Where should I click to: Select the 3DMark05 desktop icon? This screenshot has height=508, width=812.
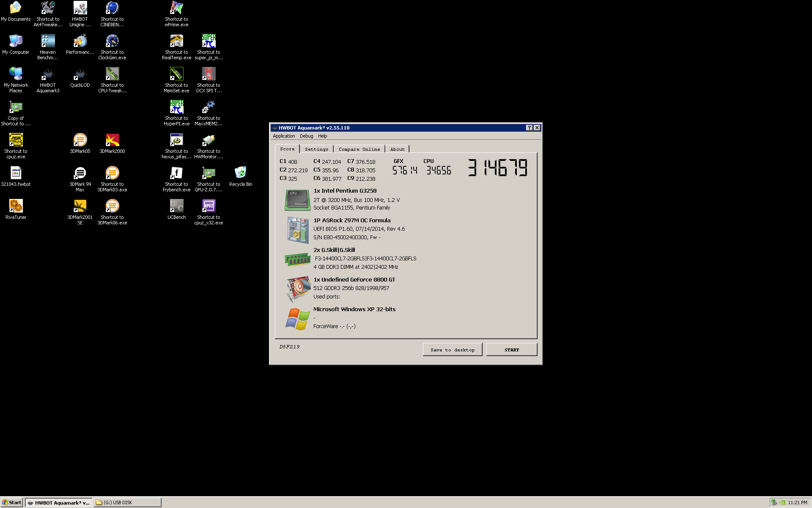pyautogui.click(x=80, y=144)
